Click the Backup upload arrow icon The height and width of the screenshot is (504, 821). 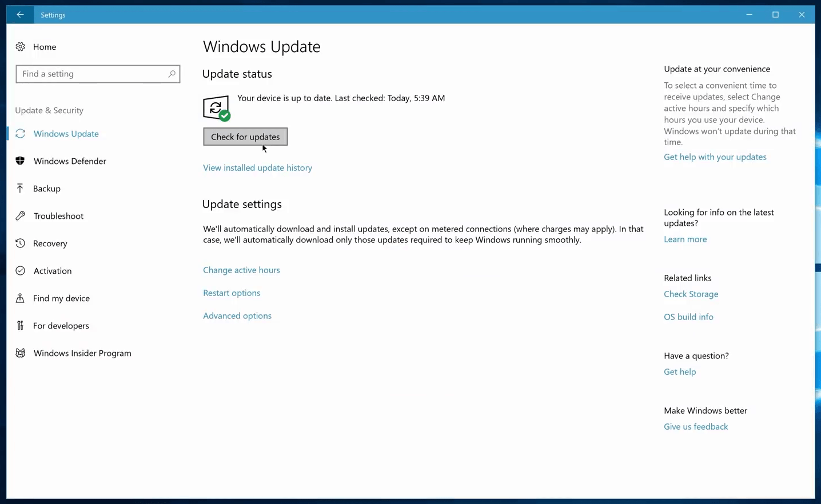click(x=21, y=189)
